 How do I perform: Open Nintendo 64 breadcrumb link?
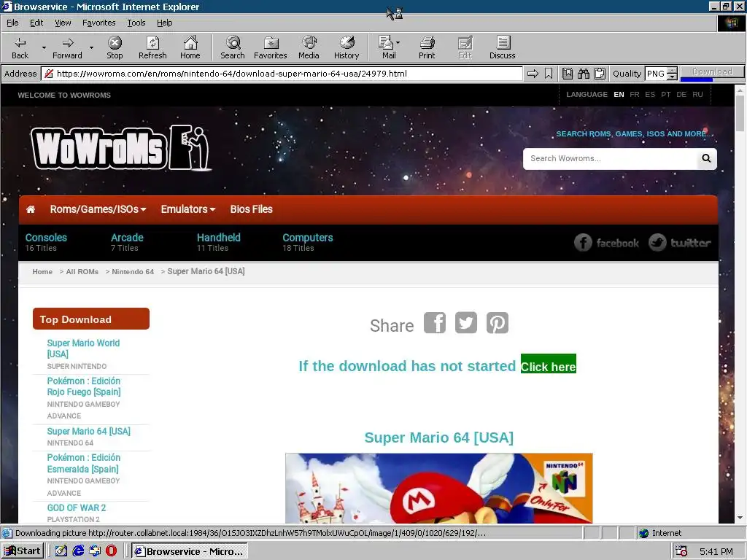coord(133,271)
